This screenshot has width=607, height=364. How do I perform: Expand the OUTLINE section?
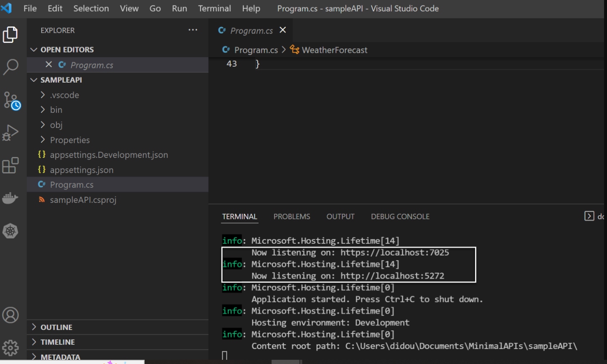[x=56, y=327]
